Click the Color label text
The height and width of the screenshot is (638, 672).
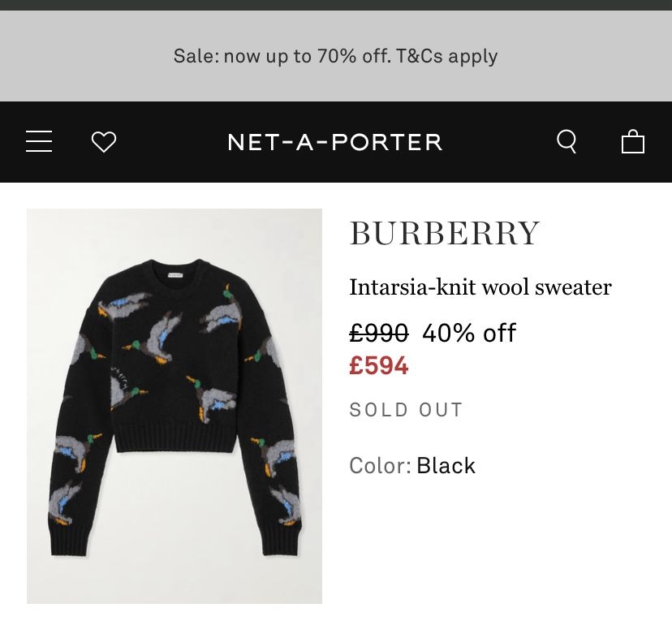[x=380, y=466]
